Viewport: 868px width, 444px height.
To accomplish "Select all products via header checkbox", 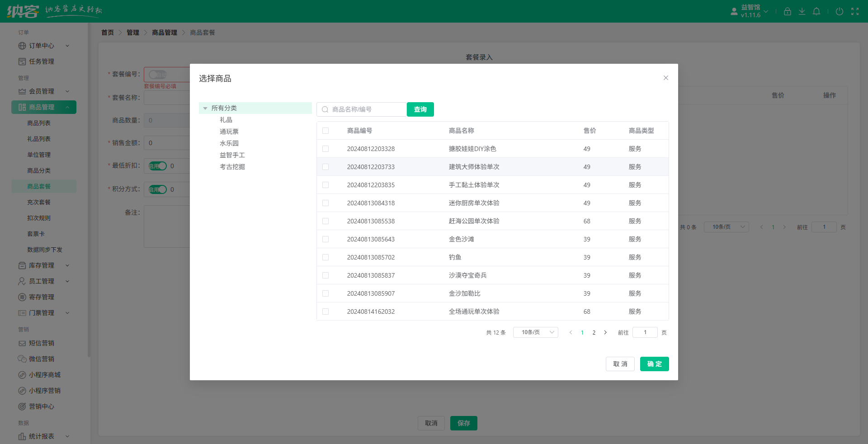I will [326, 131].
